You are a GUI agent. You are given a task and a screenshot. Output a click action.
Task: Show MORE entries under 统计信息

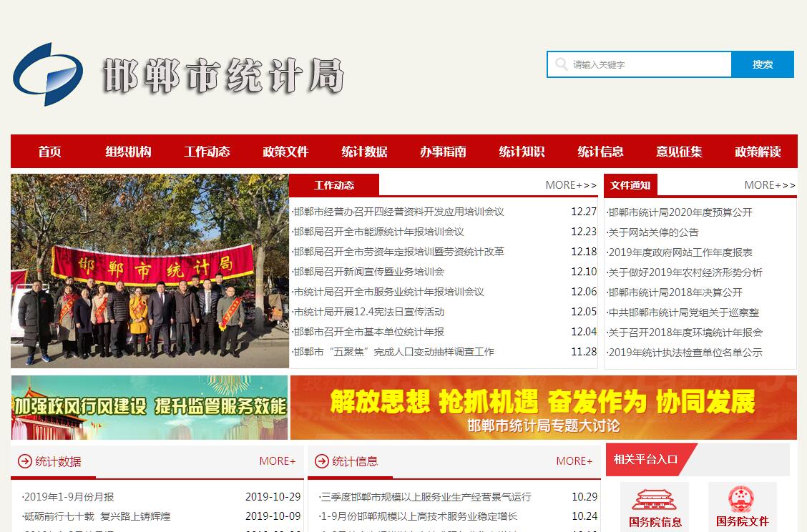[574, 461]
